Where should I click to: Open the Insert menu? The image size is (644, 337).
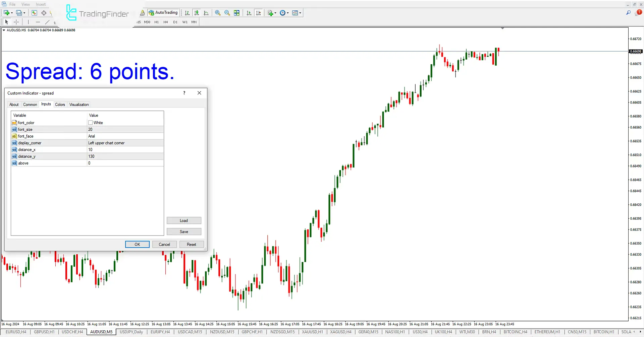coord(41,4)
